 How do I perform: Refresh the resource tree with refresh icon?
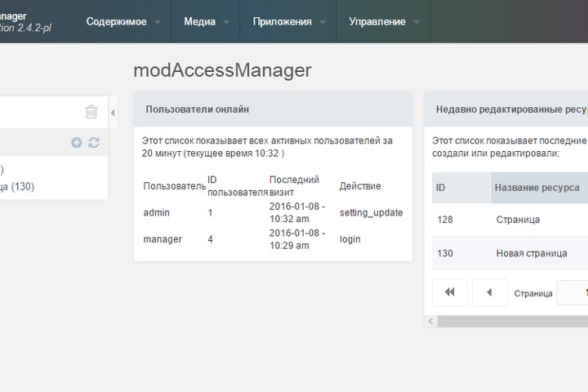click(x=94, y=142)
